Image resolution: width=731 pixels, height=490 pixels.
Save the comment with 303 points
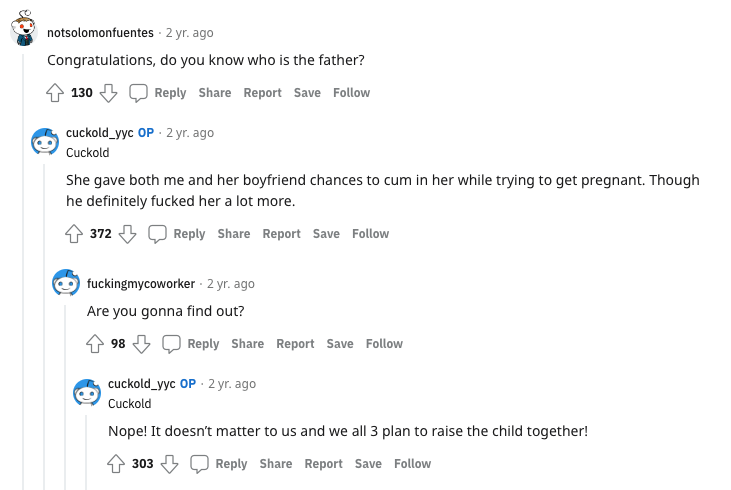368,464
